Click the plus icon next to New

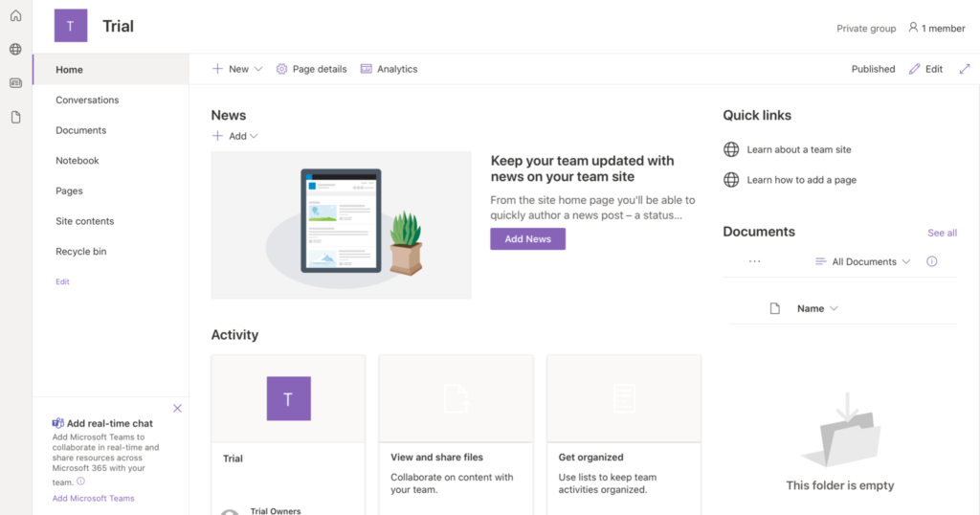(x=217, y=69)
